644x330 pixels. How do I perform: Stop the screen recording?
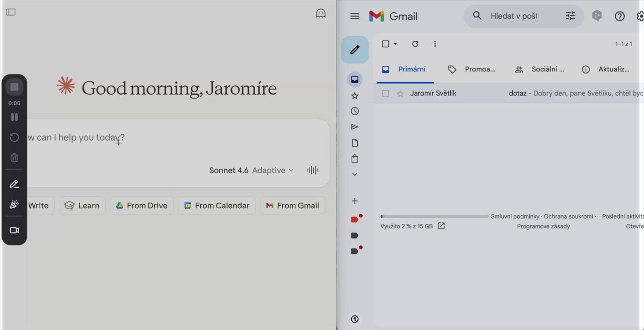[15, 87]
